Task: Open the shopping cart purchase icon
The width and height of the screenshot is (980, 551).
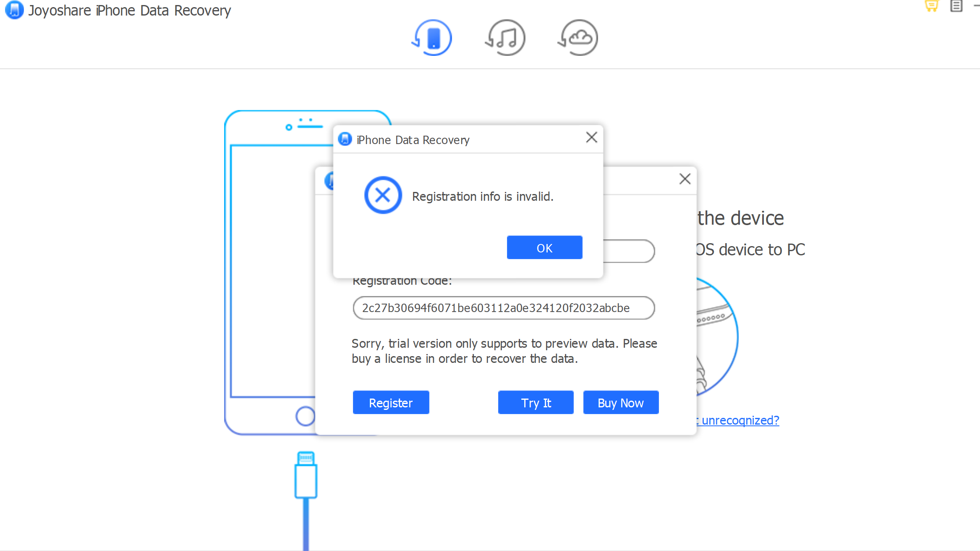Action: [931, 6]
